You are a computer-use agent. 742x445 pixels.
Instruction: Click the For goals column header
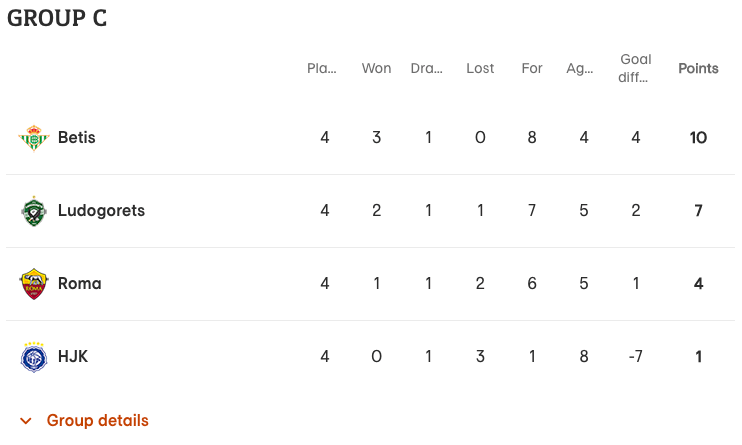(x=532, y=69)
